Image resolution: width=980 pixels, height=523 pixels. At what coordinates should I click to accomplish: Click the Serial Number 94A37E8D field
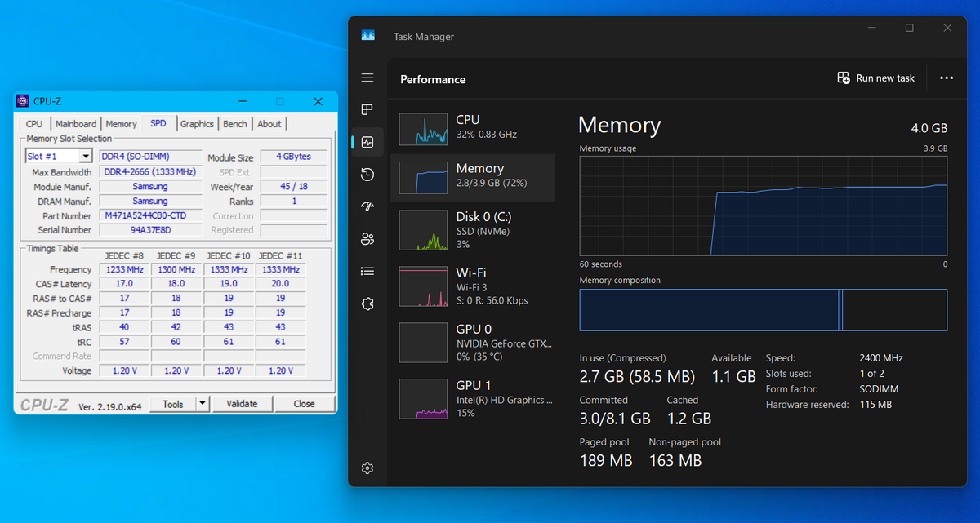(x=150, y=230)
